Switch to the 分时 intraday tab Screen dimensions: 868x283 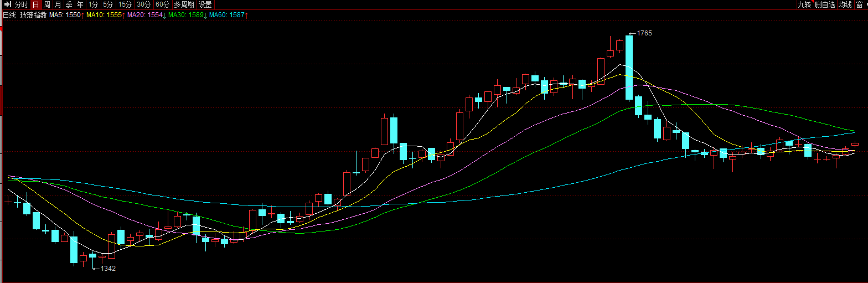22,4
